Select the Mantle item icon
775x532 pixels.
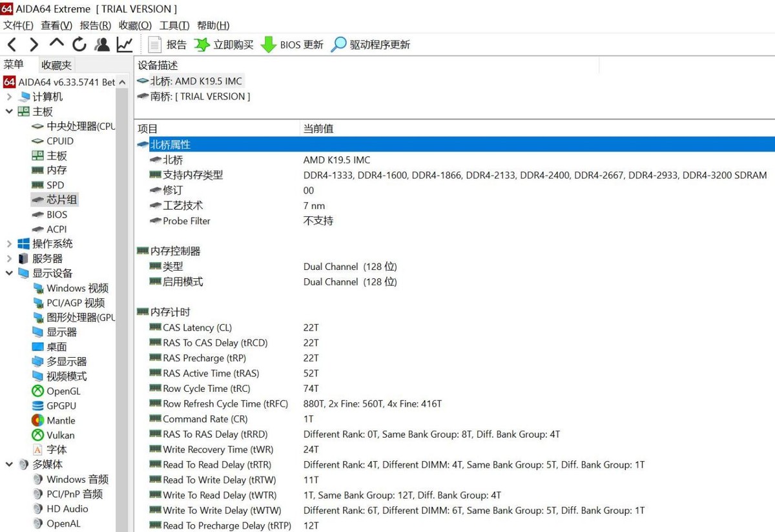[x=39, y=420]
